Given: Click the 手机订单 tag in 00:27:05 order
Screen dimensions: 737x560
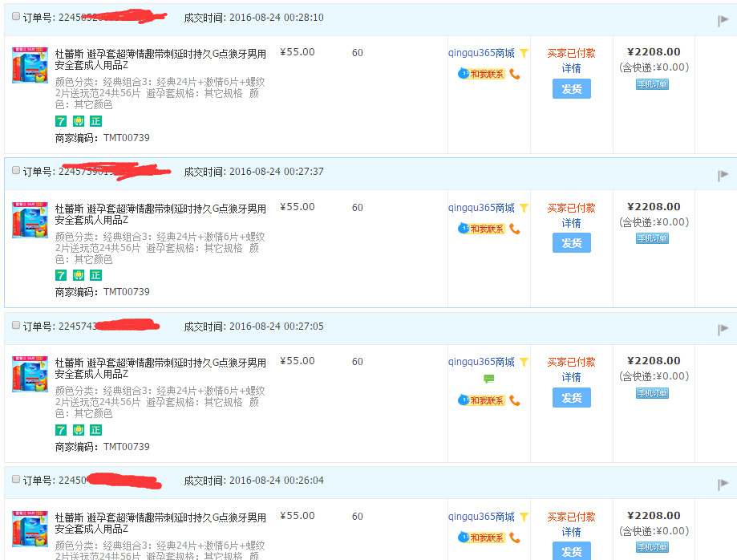Looking at the screenshot, I should tap(653, 393).
